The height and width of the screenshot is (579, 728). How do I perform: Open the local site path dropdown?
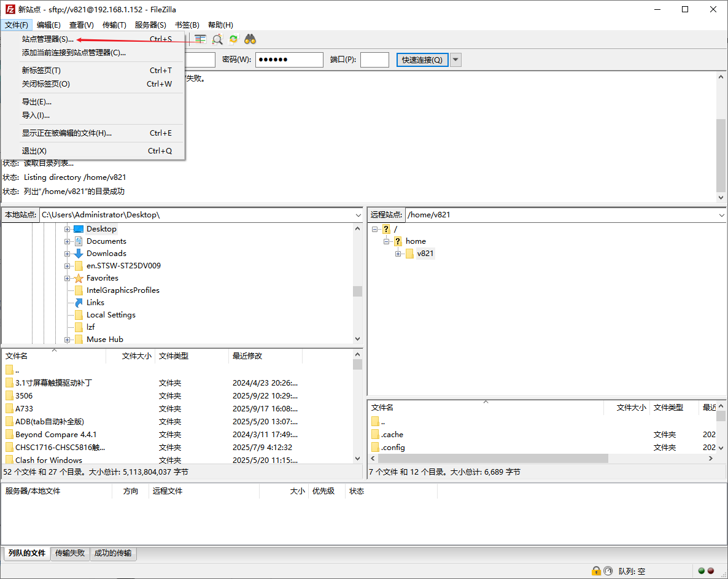(x=358, y=215)
